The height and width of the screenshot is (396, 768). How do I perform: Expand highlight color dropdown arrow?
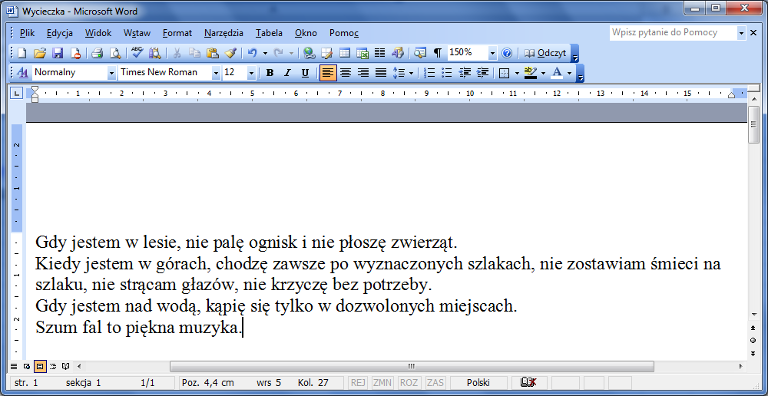(543, 73)
